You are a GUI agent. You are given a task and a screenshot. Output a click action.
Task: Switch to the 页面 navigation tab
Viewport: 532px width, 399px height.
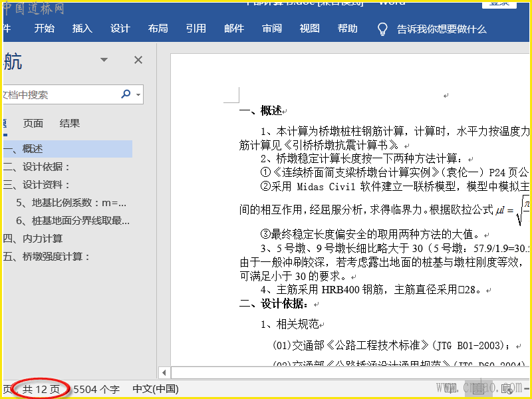(x=33, y=123)
